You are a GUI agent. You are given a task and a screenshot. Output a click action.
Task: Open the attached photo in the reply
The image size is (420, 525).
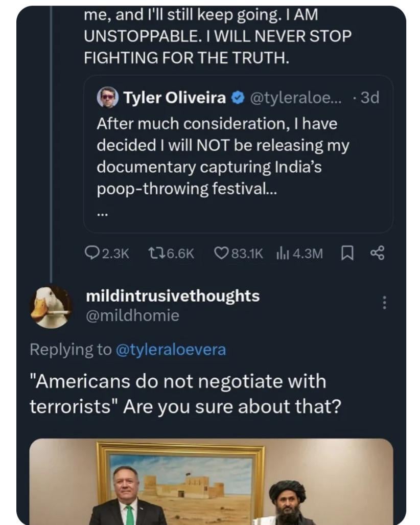tap(211, 481)
